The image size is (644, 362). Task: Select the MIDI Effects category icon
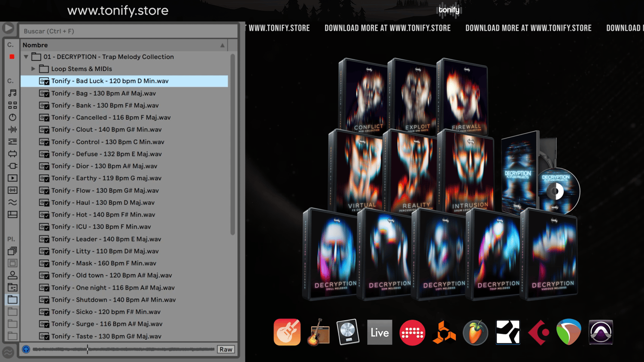click(x=12, y=141)
